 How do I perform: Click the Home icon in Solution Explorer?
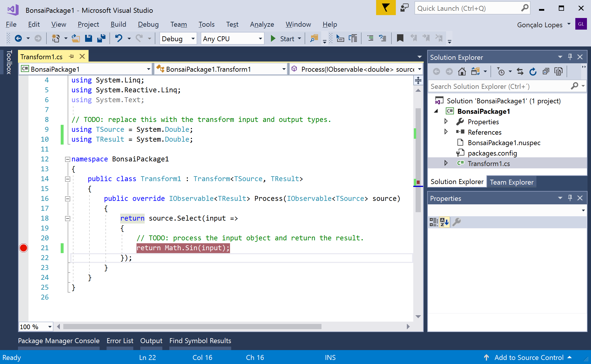pyautogui.click(x=462, y=71)
